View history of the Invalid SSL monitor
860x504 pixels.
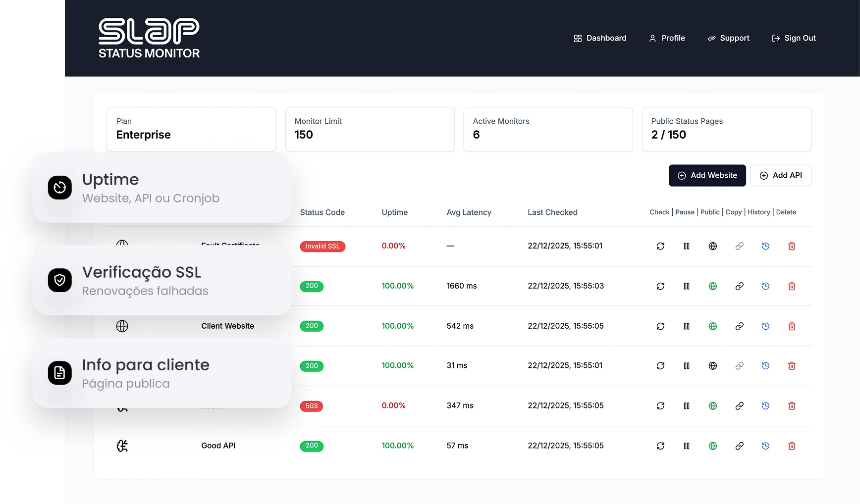pos(765,246)
